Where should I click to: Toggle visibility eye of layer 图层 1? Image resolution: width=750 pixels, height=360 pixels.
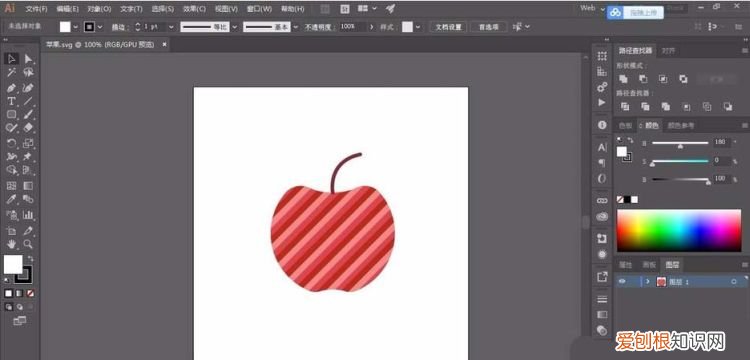[x=622, y=282]
